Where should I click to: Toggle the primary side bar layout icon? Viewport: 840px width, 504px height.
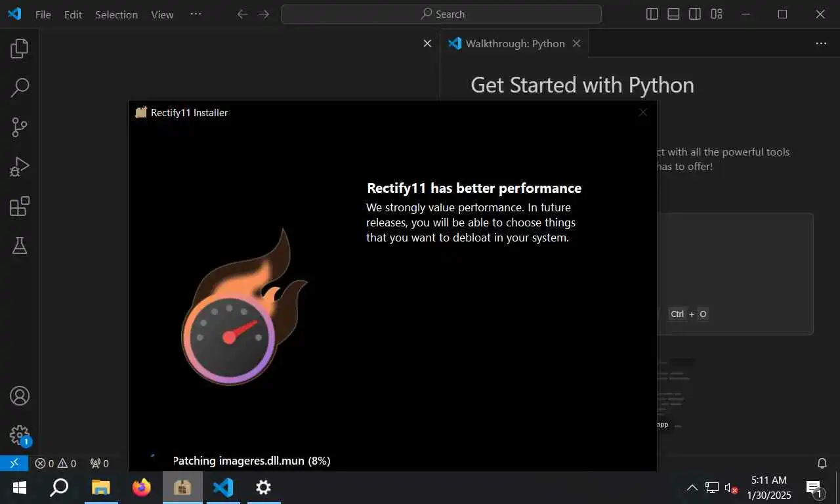click(x=652, y=14)
